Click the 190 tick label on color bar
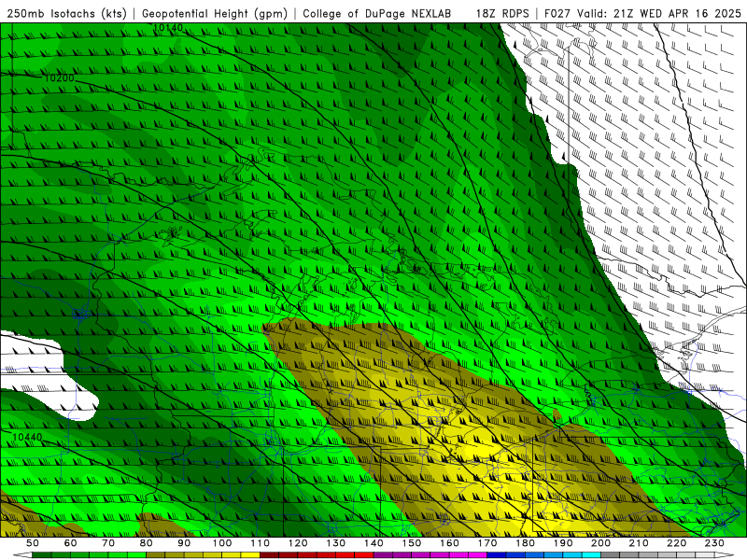 tap(563, 543)
